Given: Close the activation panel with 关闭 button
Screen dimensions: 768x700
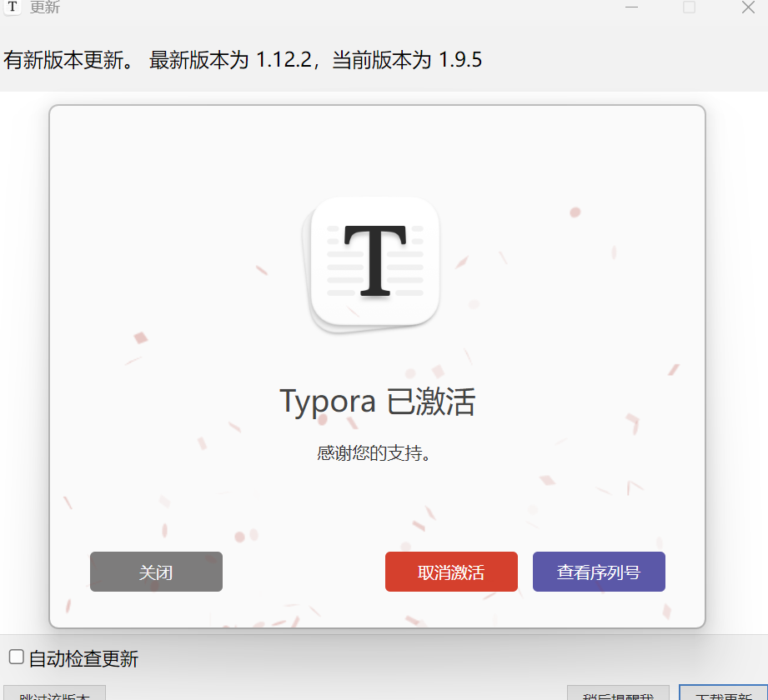Looking at the screenshot, I should (156, 572).
